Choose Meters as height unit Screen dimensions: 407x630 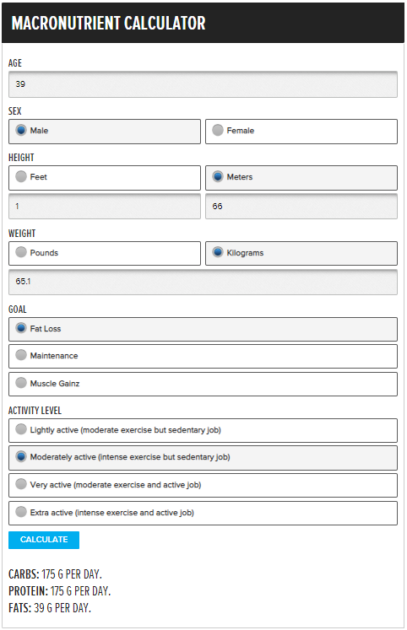[301, 178]
